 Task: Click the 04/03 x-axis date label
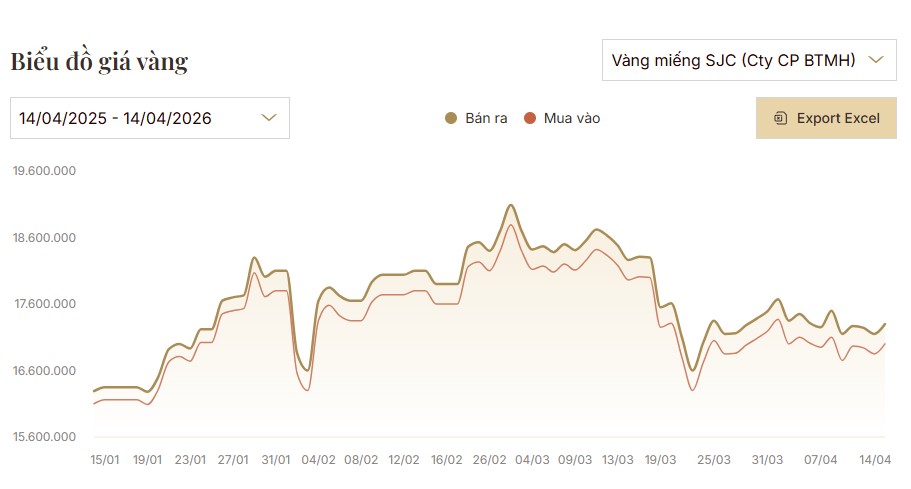click(532, 460)
